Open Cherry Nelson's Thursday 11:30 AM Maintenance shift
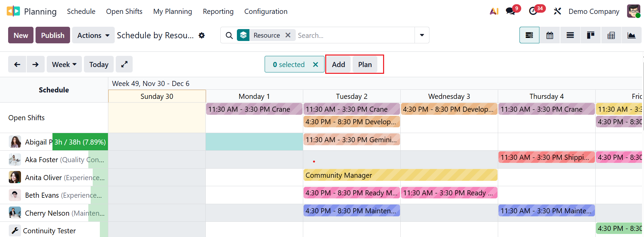644x237 pixels. [x=547, y=211]
